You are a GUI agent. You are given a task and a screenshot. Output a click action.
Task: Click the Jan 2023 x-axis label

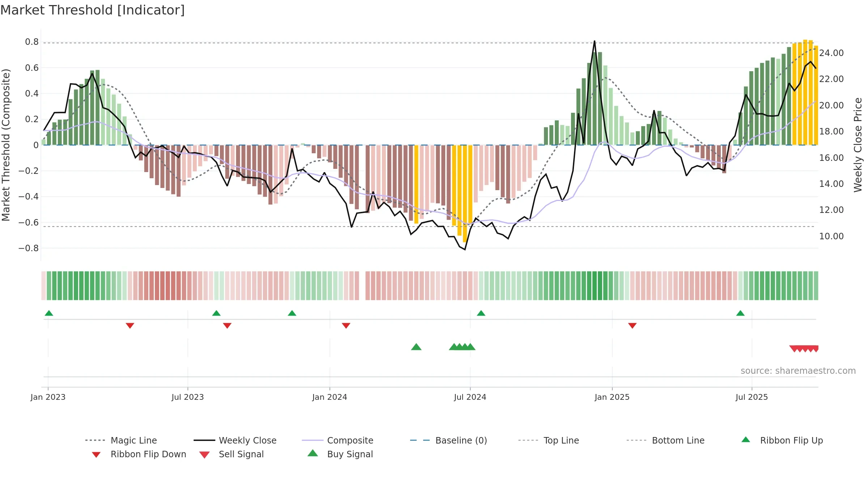(48, 397)
